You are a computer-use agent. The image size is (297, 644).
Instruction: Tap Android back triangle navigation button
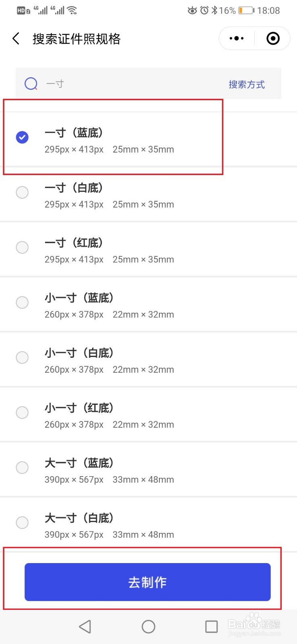(85, 626)
